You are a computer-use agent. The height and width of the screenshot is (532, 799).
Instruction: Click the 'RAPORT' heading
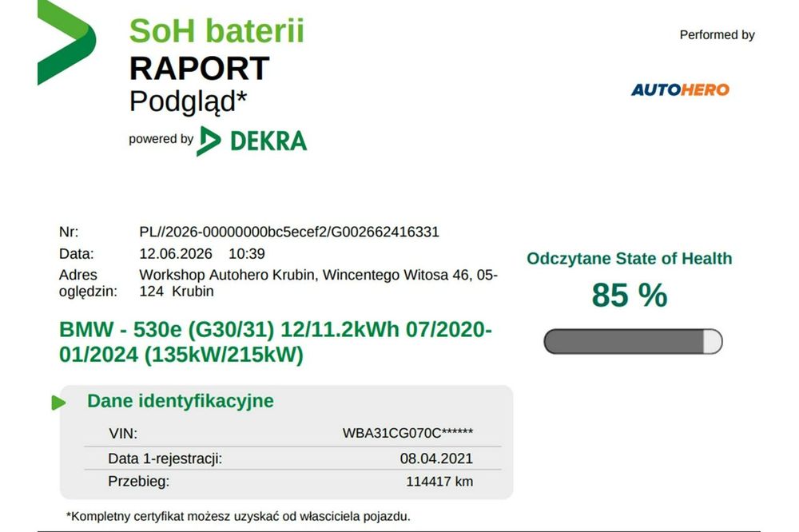click(199, 68)
